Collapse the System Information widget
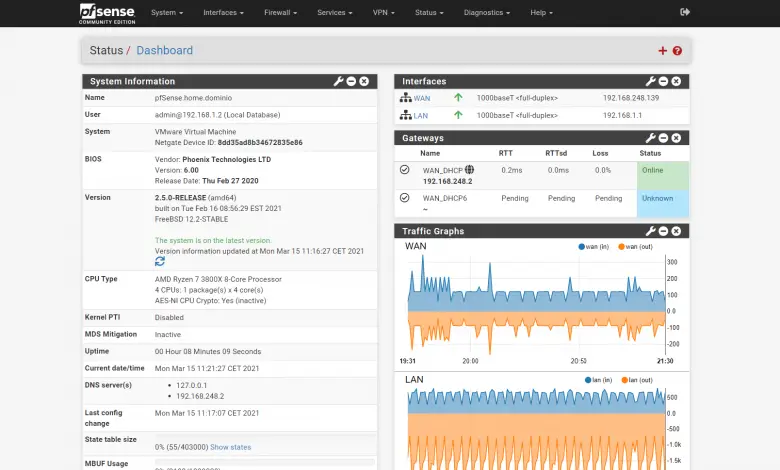Screen dimensions: 780x470 tap(351, 81)
